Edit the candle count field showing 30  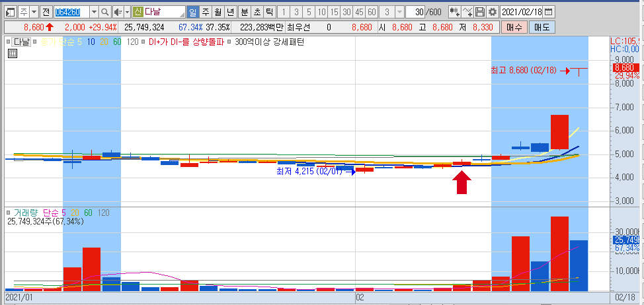[x=416, y=13]
